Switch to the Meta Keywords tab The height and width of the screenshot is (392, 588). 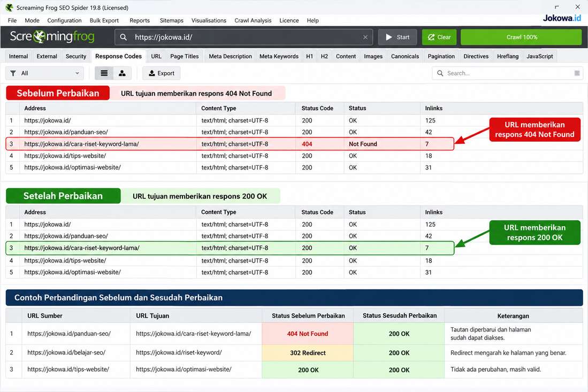(x=279, y=56)
